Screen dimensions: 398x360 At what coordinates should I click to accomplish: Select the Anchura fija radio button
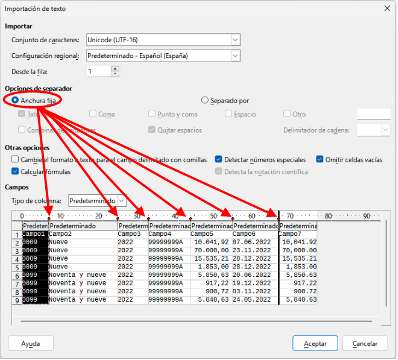click(x=15, y=100)
